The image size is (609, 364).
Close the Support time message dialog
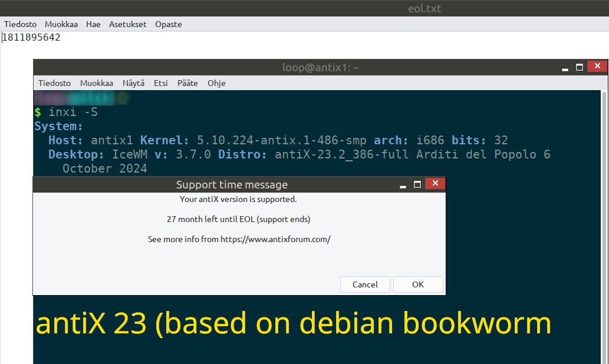pyautogui.click(x=435, y=183)
